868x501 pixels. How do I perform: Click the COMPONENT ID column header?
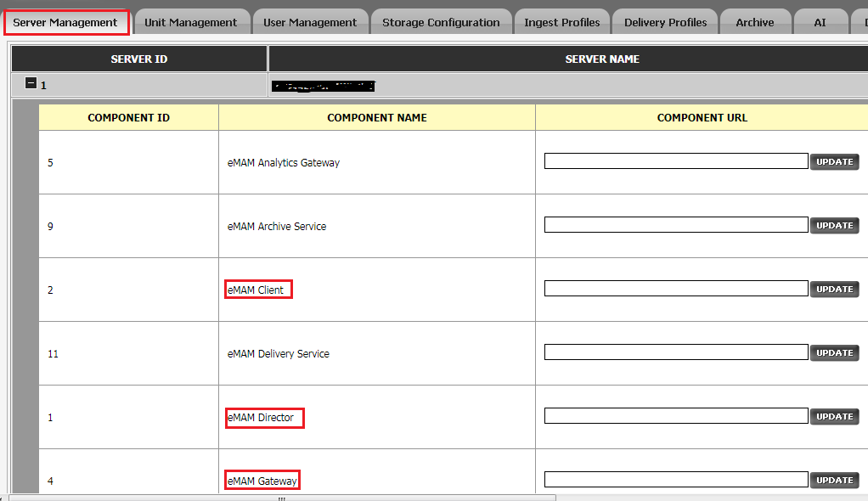coord(128,117)
